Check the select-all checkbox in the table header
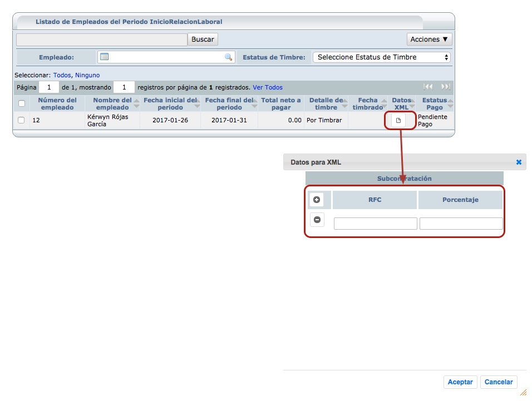Screen dimensions: 532x401 pos(22,103)
